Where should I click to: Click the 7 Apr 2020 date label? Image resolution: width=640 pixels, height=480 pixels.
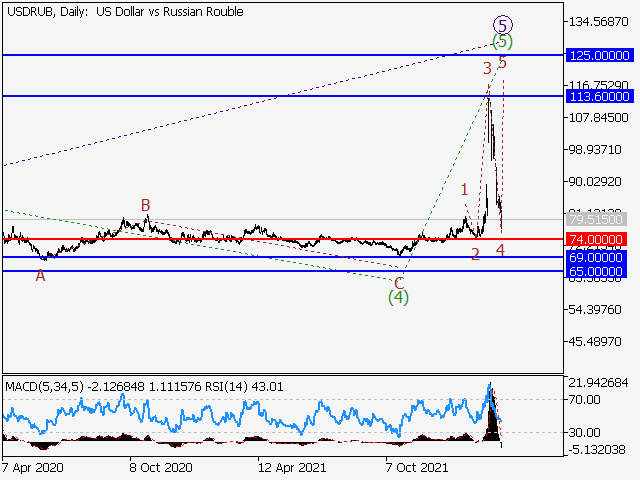click(x=32, y=467)
